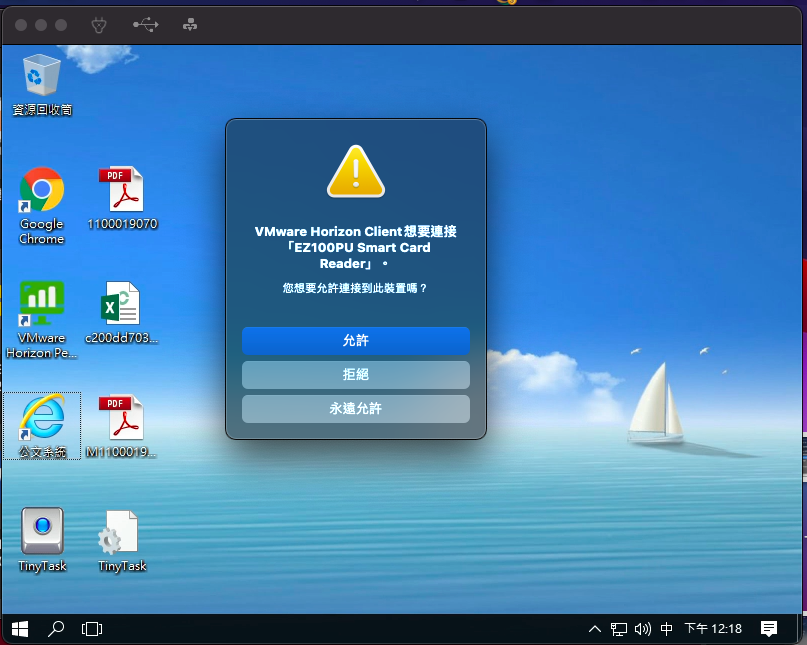Viewport: 807px width, 645px height.
Task: Select the TinyTask settings file icon
Action: point(122,541)
